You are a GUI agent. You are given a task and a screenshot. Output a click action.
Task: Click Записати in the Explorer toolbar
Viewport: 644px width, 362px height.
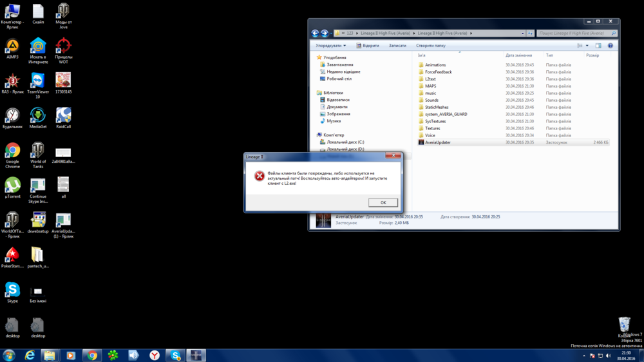397,46
